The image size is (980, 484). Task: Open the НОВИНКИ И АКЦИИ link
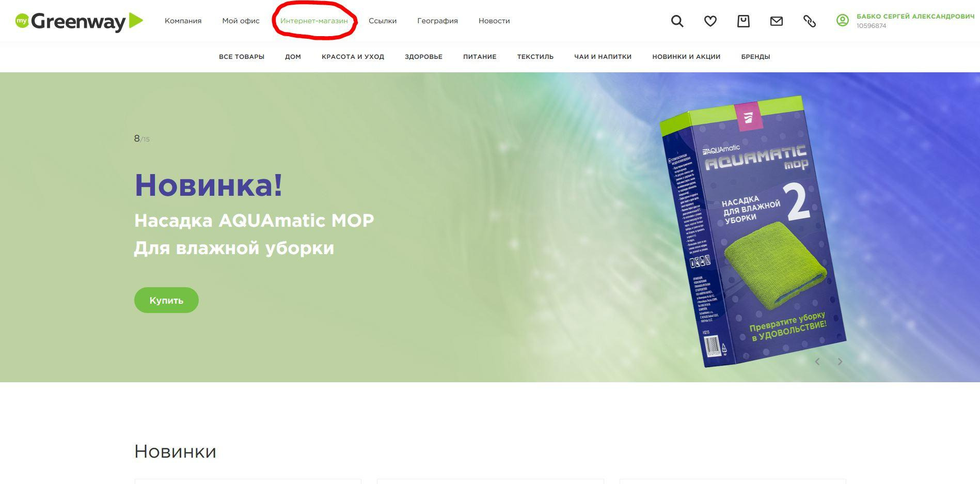click(686, 57)
